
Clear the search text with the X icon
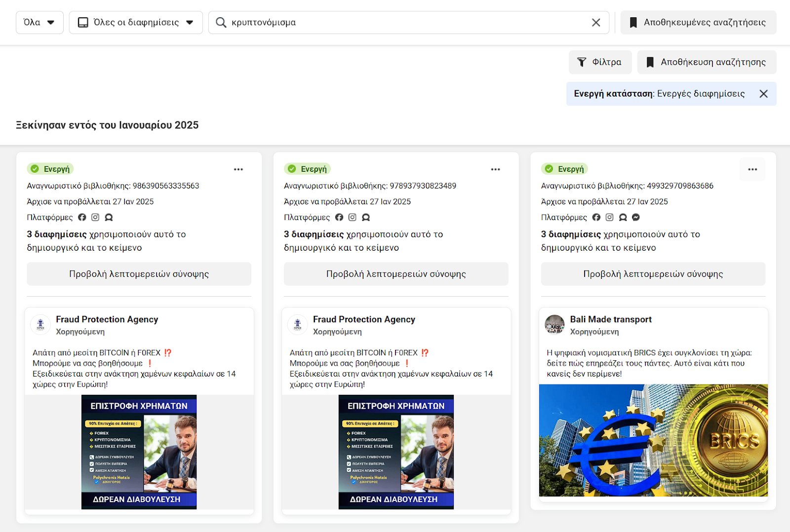pos(596,23)
